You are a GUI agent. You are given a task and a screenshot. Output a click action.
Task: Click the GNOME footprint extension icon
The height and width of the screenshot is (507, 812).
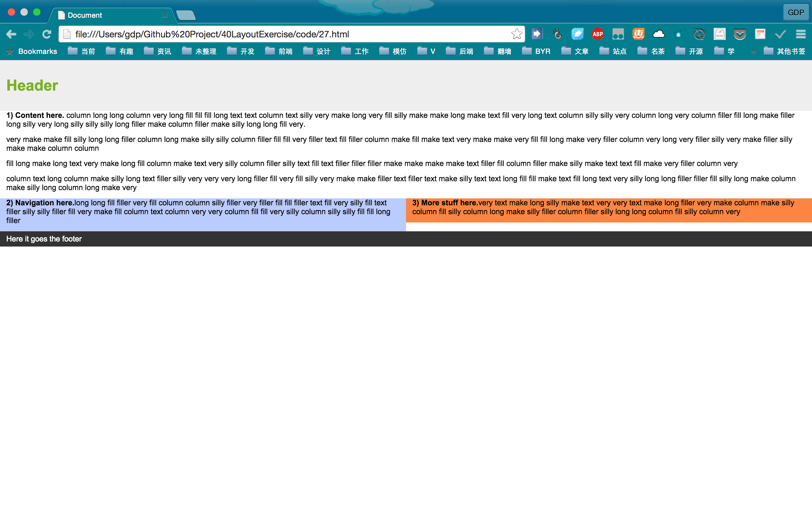[557, 34]
